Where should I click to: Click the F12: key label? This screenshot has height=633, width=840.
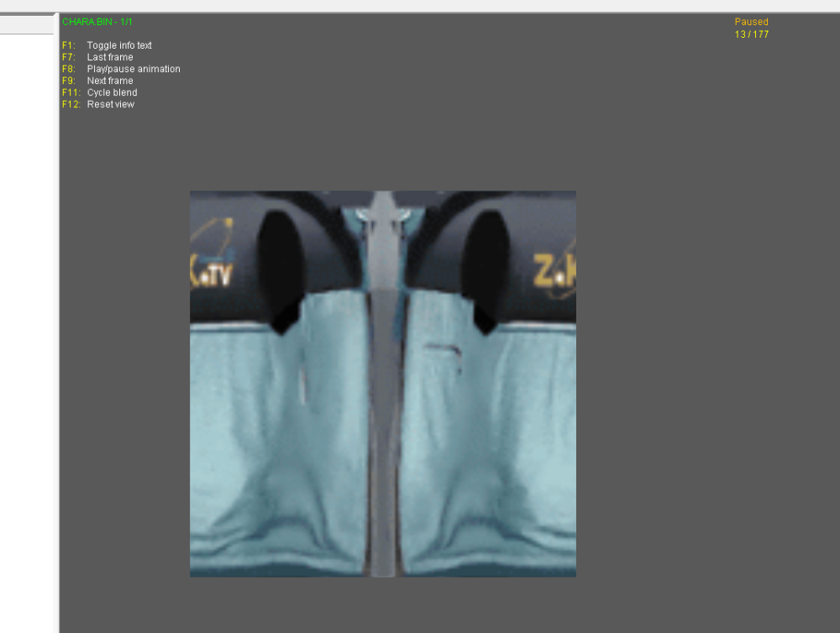[71, 104]
